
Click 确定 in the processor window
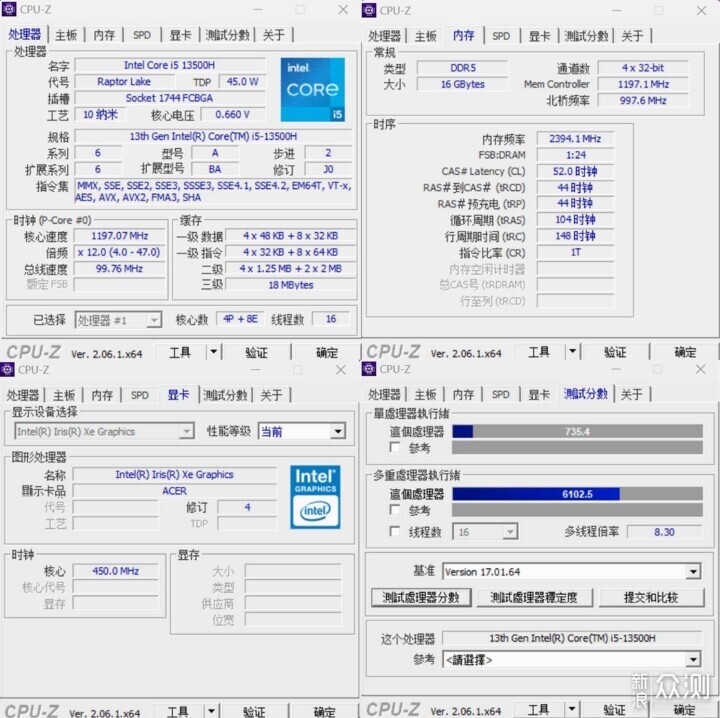[x=327, y=353]
